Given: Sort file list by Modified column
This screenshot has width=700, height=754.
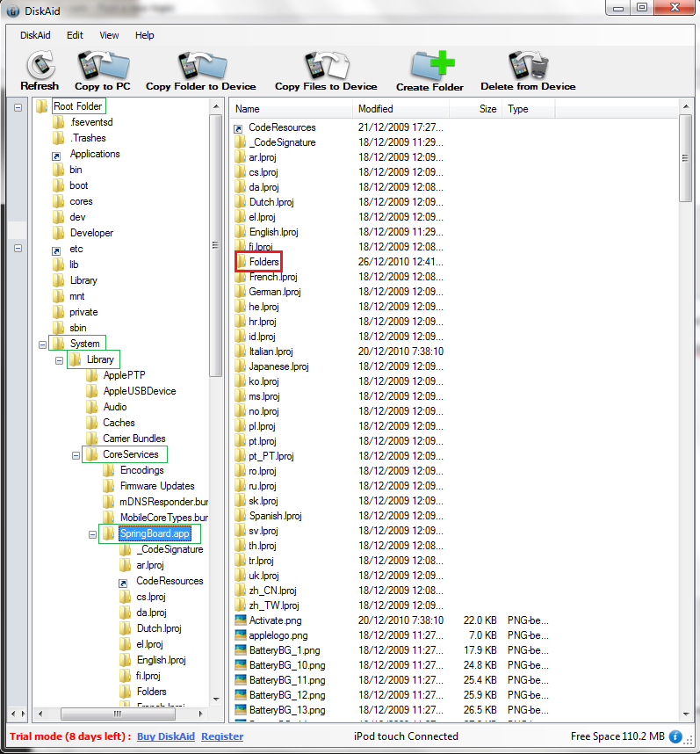Looking at the screenshot, I should pos(401,109).
